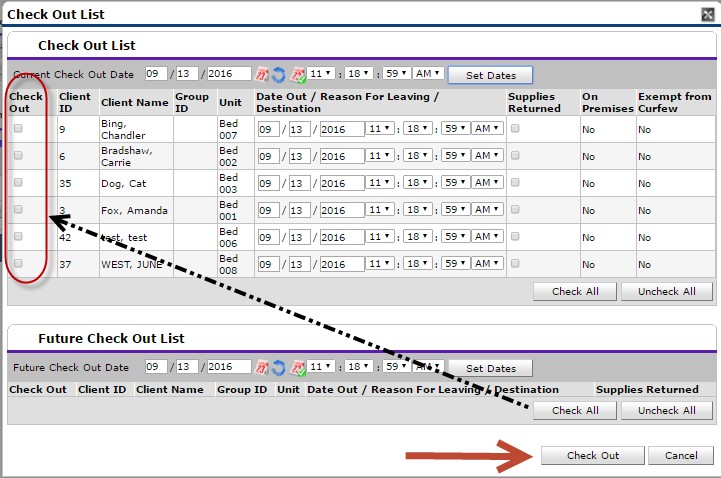This screenshot has width=721, height=478.
Task: Close the Check Out List dialog
Action: [x=707, y=14]
